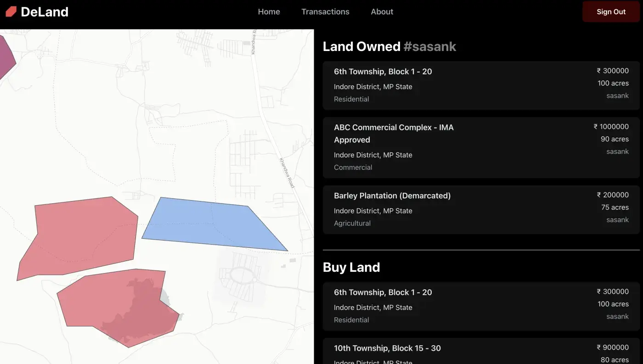Screen dimensions: 643x364
Task: Click the 75 acres value
Action: [615, 207]
